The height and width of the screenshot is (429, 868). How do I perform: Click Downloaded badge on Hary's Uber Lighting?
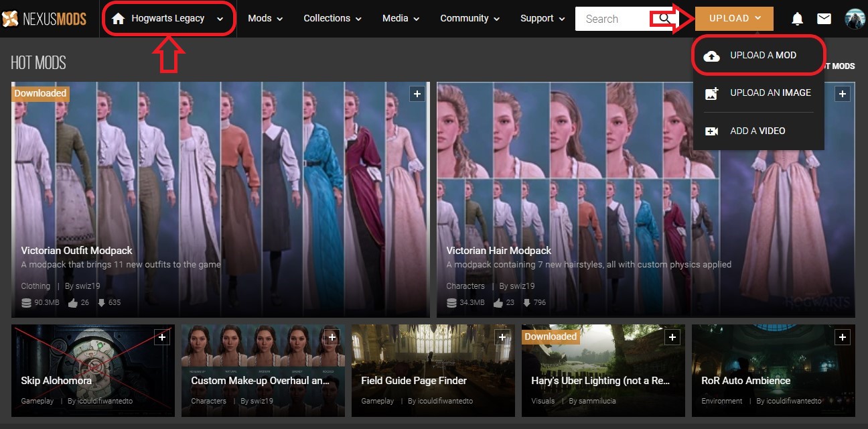coord(551,336)
